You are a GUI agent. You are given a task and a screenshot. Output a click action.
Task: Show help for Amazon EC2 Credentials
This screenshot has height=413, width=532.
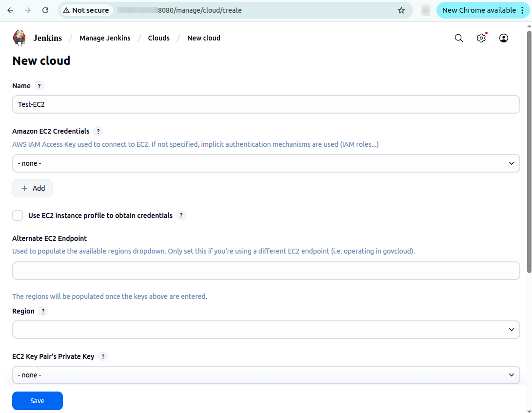tap(98, 131)
